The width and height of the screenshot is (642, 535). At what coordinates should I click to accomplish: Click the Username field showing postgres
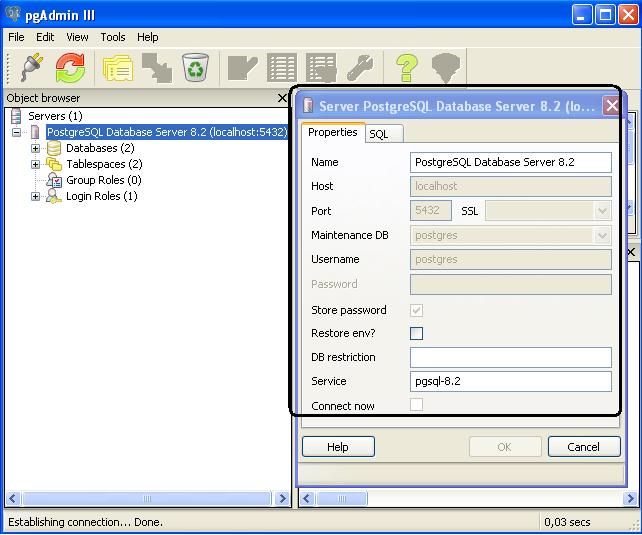click(511, 260)
